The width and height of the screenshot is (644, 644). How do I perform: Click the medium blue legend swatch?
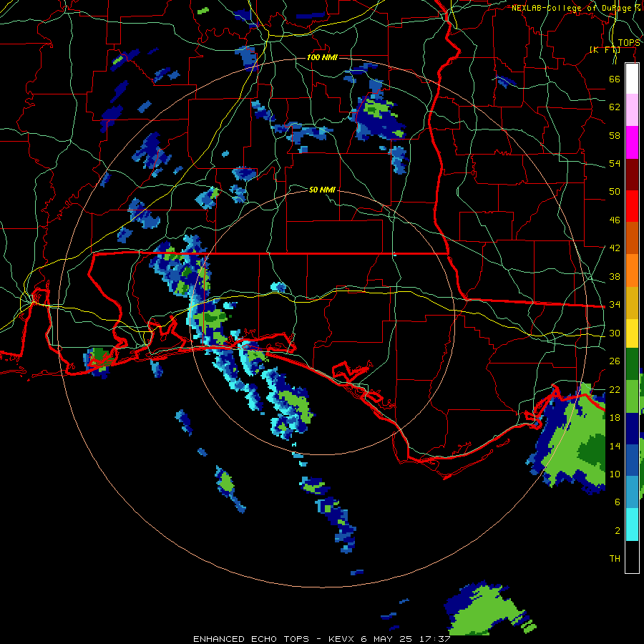pos(632,460)
